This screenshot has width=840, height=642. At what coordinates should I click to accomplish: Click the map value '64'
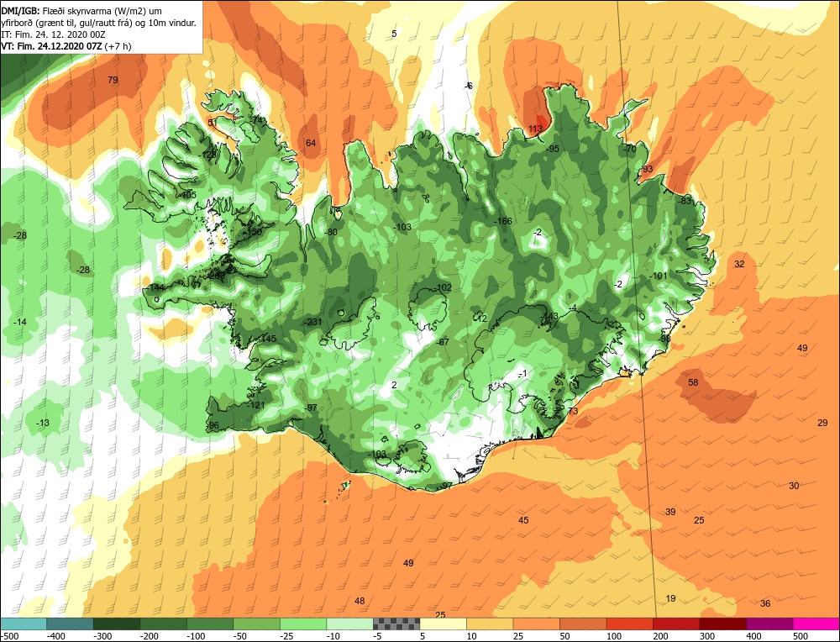pyautogui.click(x=311, y=143)
